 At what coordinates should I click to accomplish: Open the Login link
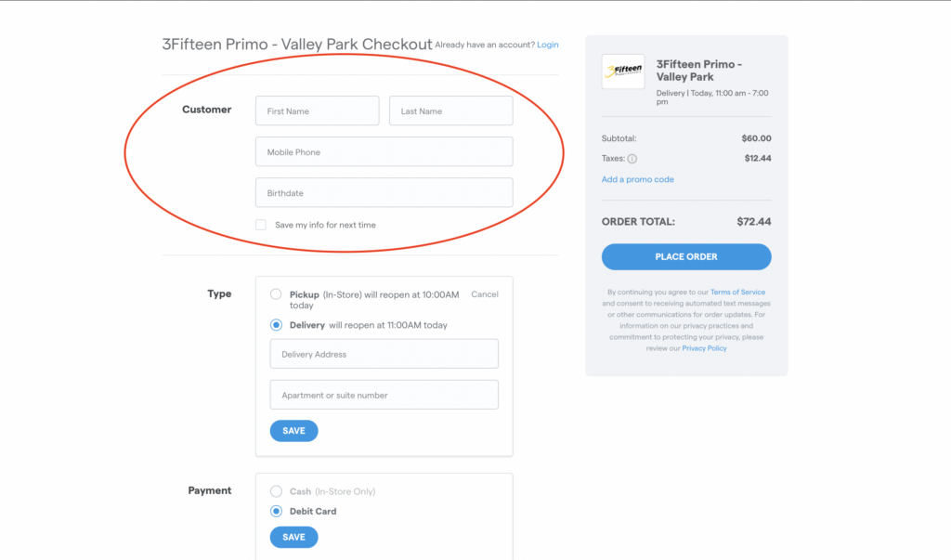(548, 45)
